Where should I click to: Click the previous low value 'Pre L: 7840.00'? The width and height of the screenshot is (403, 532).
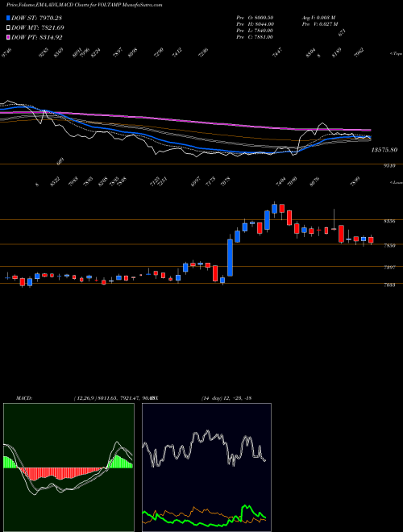[x=255, y=31]
